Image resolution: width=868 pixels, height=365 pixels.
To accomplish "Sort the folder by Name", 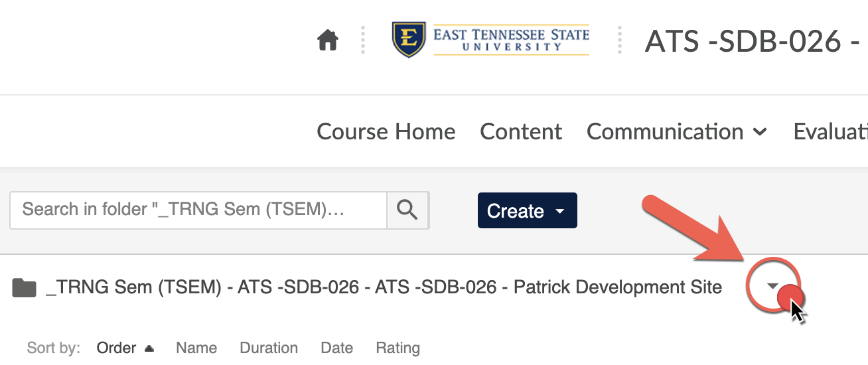I will [196, 348].
